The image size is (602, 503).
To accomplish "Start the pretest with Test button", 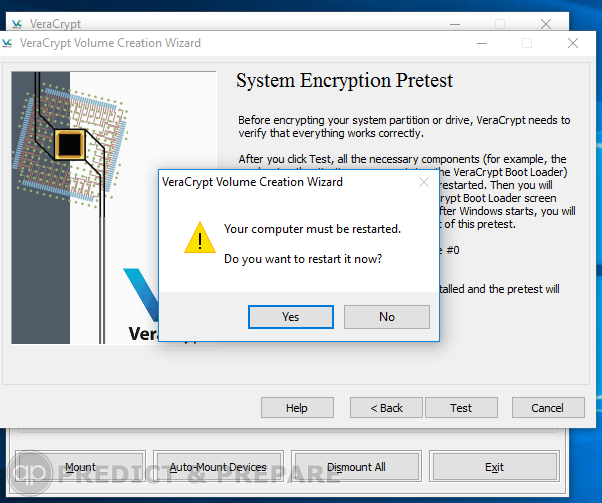I will [x=461, y=407].
